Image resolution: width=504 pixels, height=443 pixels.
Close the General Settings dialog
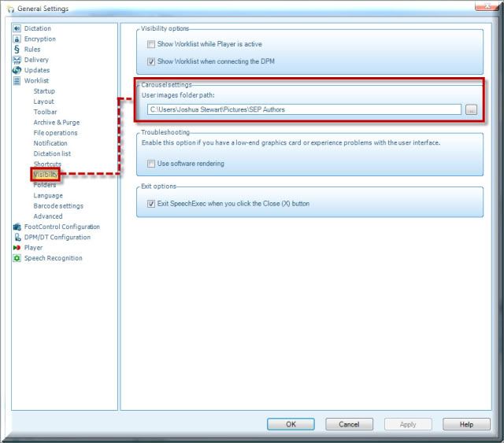[487, 6]
